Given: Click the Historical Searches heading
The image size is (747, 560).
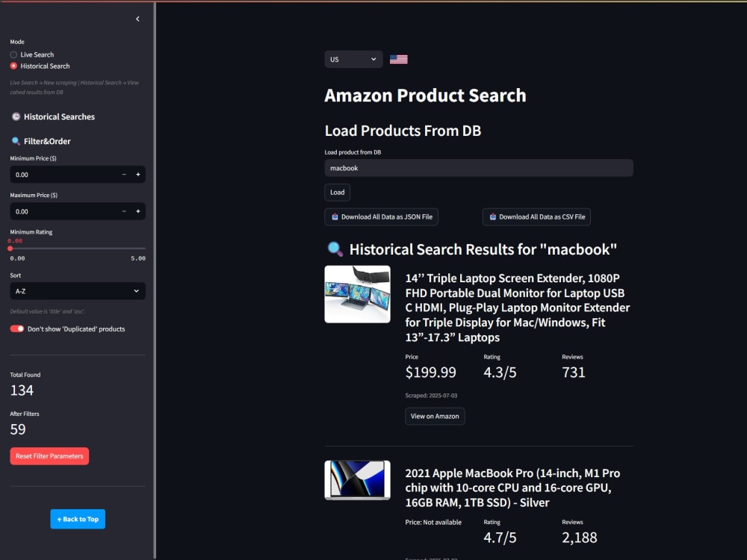Looking at the screenshot, I should tap(60, 116).
